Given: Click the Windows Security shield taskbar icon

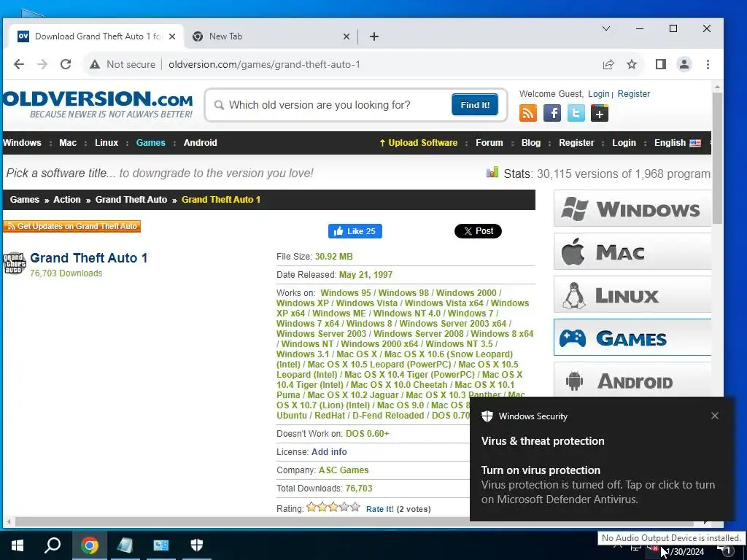Looking at the screenshot, I should click(x=197, y=545).
